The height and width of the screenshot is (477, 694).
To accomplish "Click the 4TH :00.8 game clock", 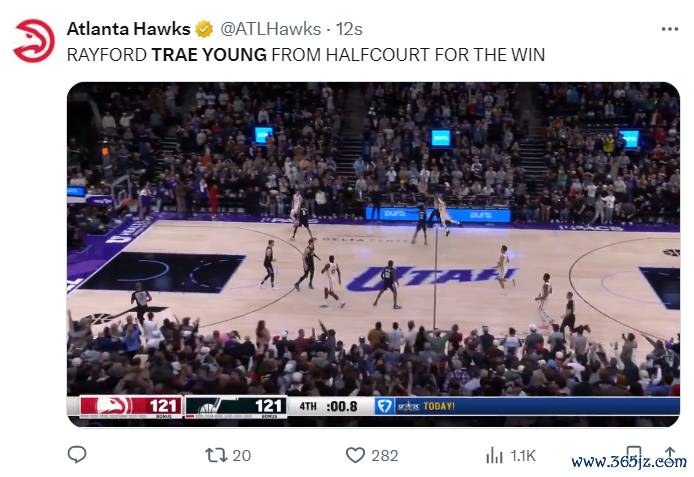I will (x=328, y=406).
